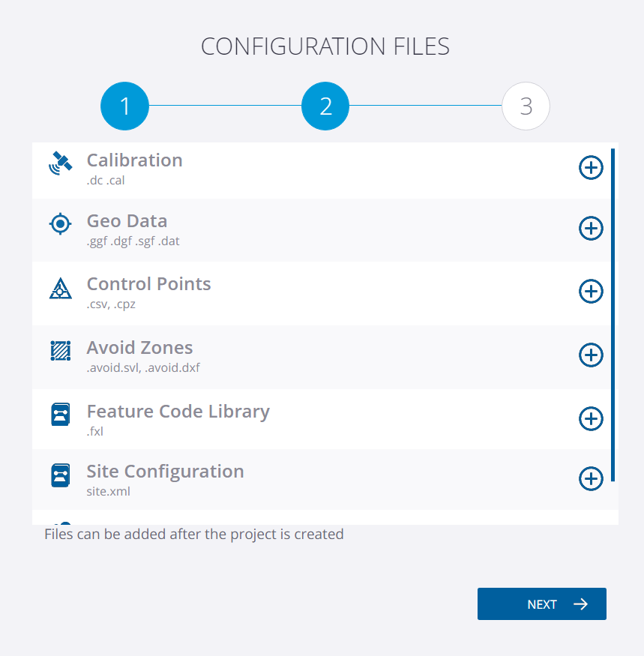Viewport: 644px width, 656px height.
Task: Click the file list vertical scrollbar
Action: tap(613, 315)
